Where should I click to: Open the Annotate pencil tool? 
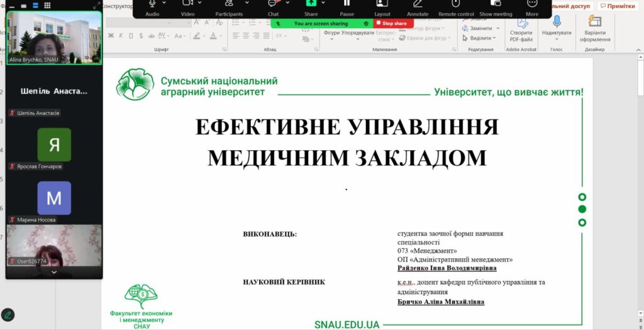pyautogui.click(x=417, y=4)
